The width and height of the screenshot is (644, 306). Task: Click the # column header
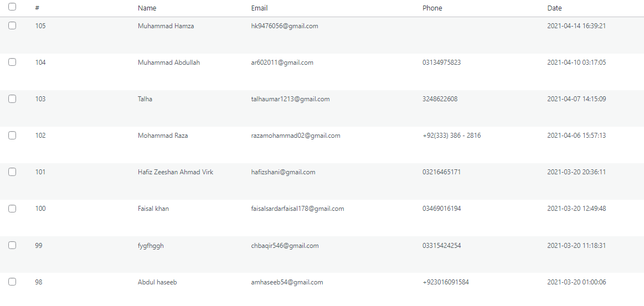pos(37,8)
